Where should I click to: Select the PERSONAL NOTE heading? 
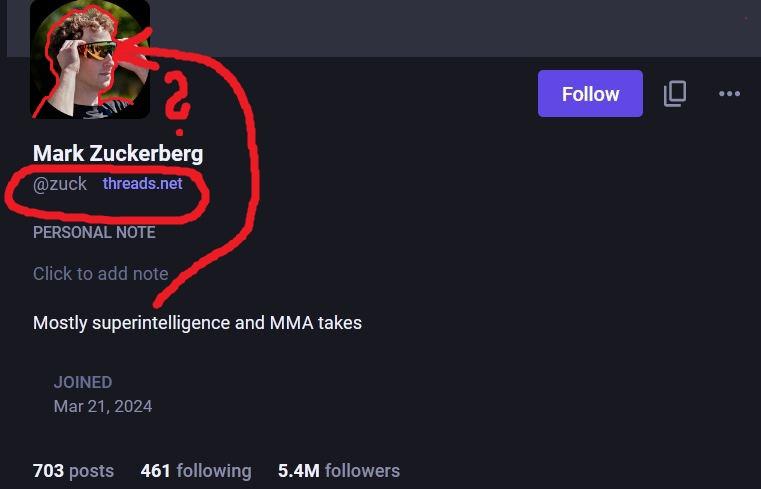pyautogui.click(x=94, y=232)
